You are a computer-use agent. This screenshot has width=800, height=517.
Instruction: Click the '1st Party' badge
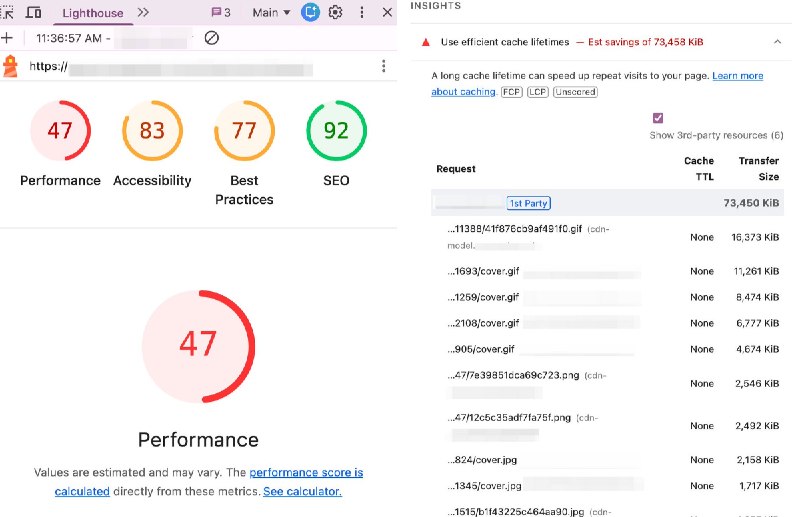[529, 203]
